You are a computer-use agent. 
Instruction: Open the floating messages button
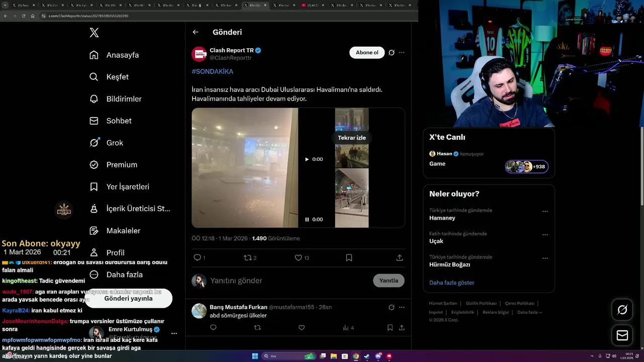click(x=622, y=335)
